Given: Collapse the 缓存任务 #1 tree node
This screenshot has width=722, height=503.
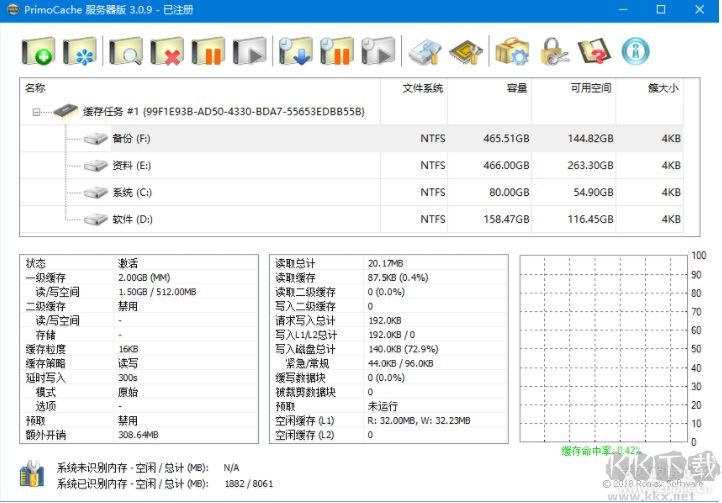Looking at the screenshot, I should click(37, 112).
